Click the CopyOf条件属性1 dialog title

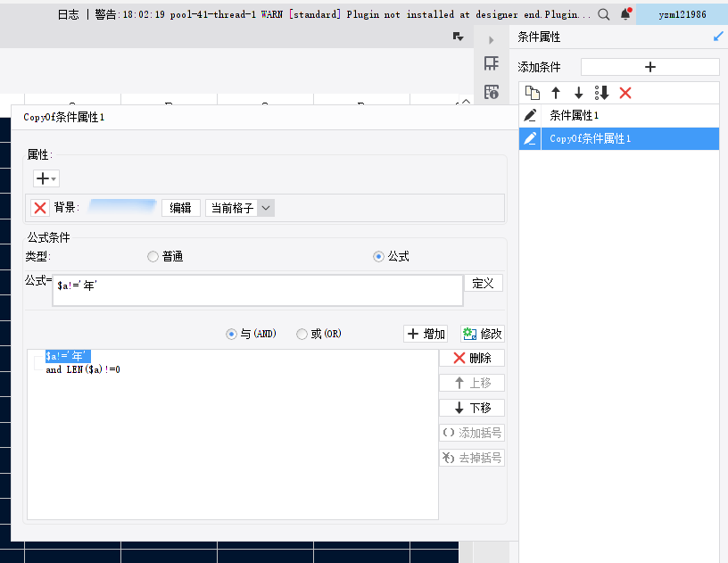64,117
